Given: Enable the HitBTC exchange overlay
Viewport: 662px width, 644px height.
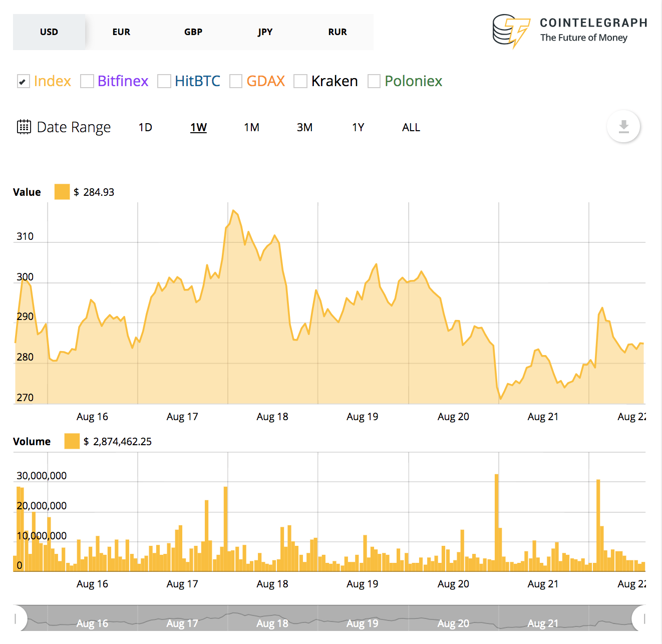Looking at the screenshot, I should [164, 81].
